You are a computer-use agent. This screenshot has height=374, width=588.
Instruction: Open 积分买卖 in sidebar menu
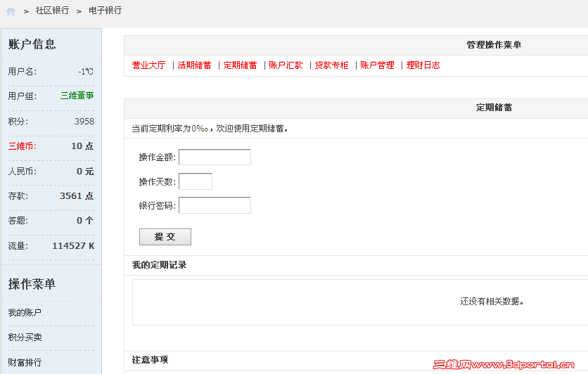25,337
